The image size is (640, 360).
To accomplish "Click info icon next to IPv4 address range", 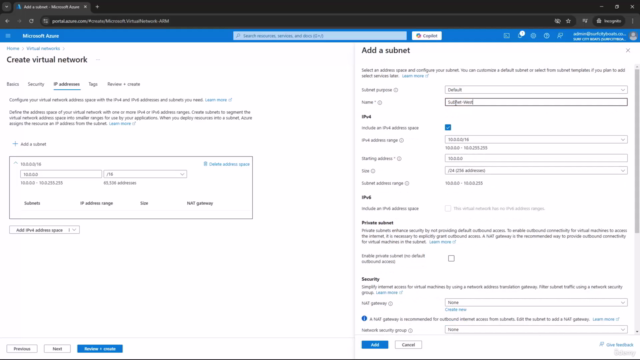I will 402,140.
